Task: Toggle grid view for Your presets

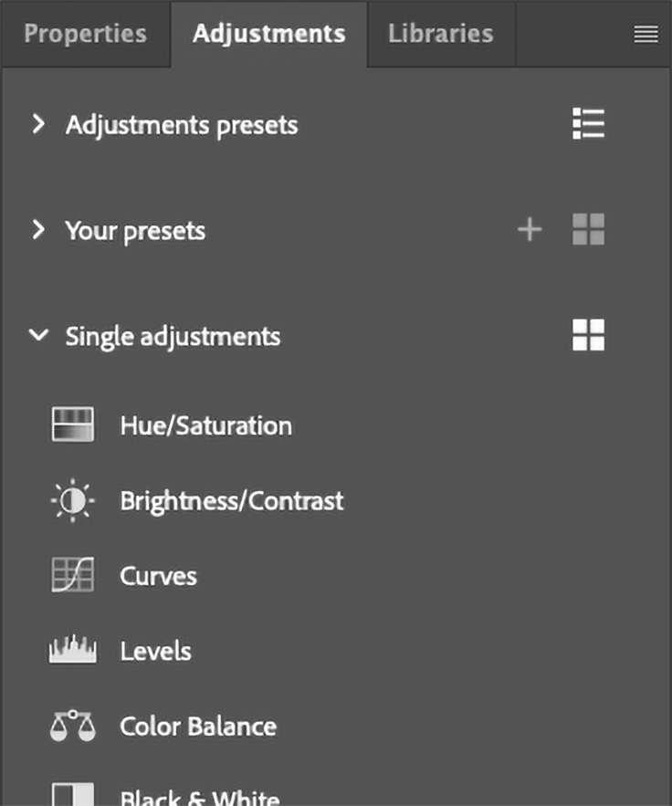Action: tap(588, 230)
